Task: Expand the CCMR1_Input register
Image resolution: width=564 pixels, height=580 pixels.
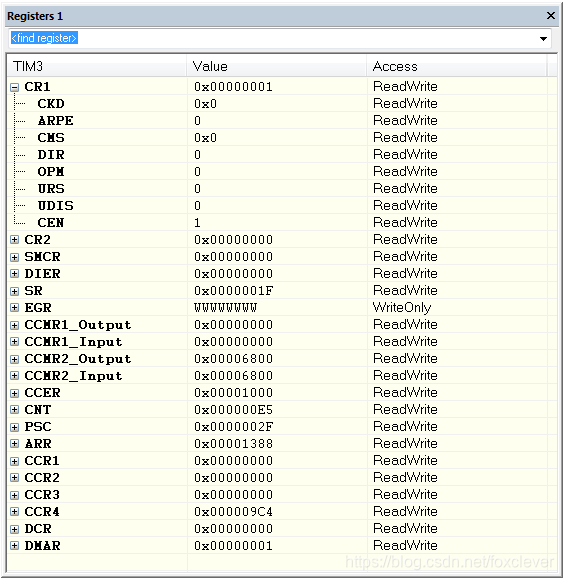Action: click(14, 342)
